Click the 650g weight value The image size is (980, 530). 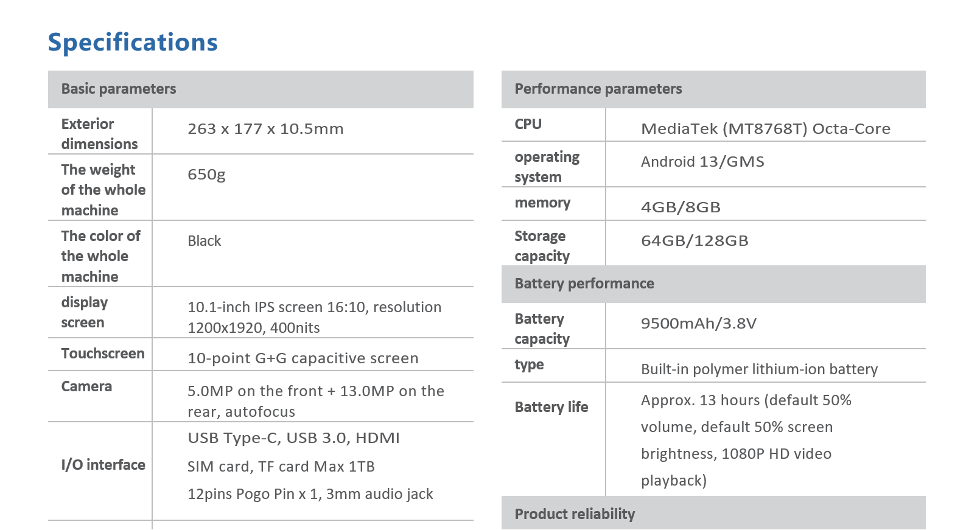(x=206, y=175)
